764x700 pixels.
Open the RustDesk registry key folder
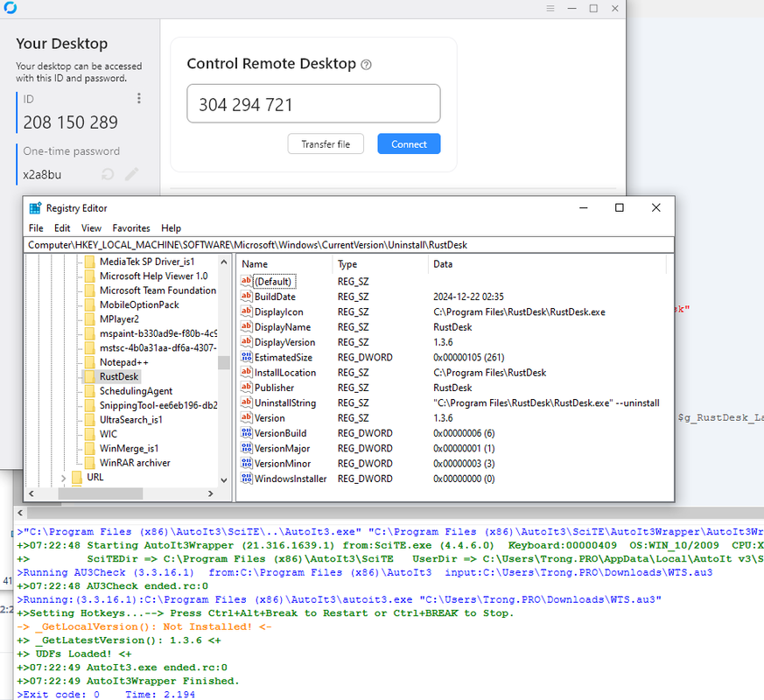click(119, 376)
